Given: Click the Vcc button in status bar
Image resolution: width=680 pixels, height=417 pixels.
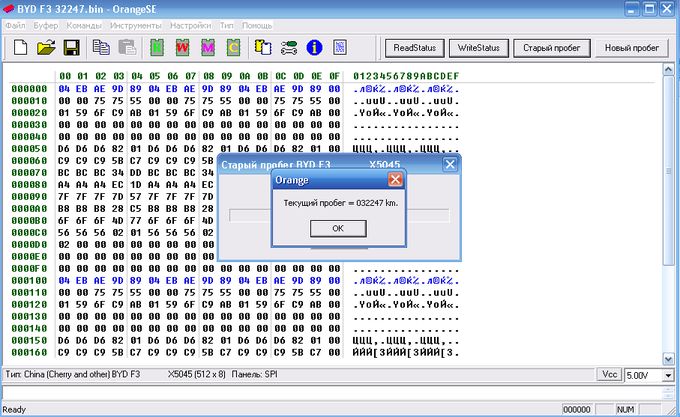Looking at the screenshot, I should [x=609, y=374].
